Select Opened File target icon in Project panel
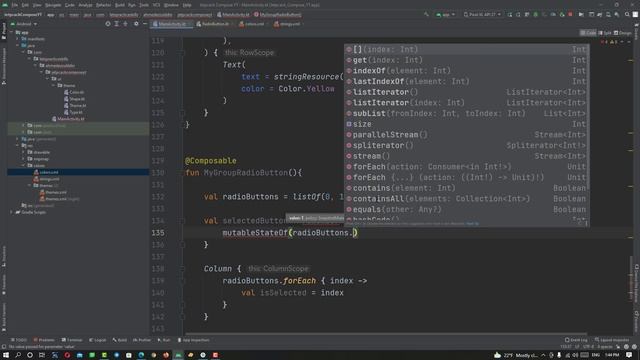This screenshot has height=360, width=640. pos(108,24)
